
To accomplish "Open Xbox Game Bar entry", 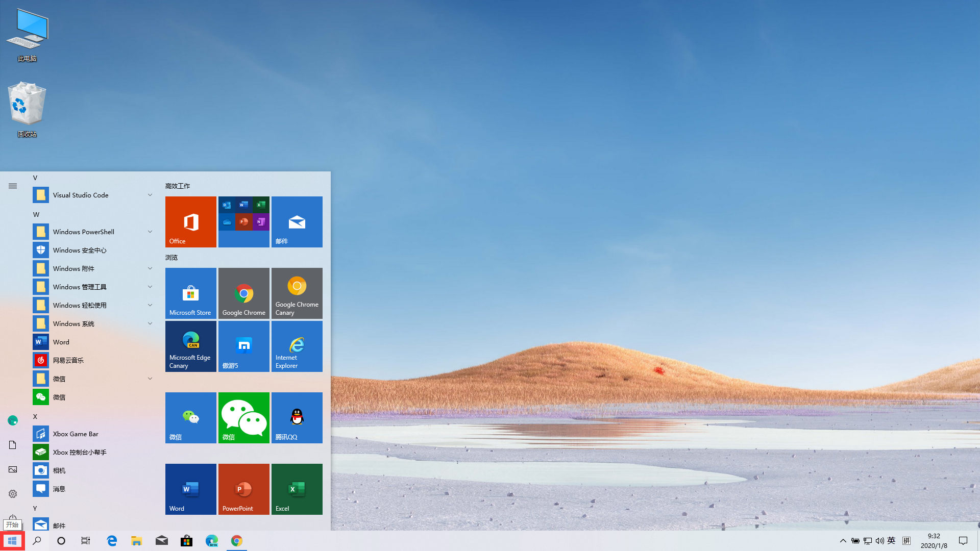I will (x=93, y=434).
